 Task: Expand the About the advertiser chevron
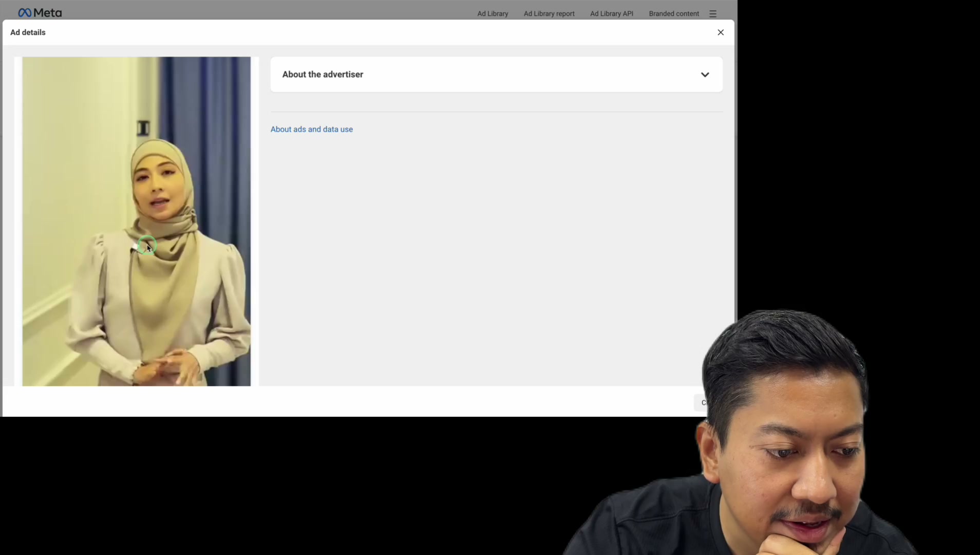705,75
